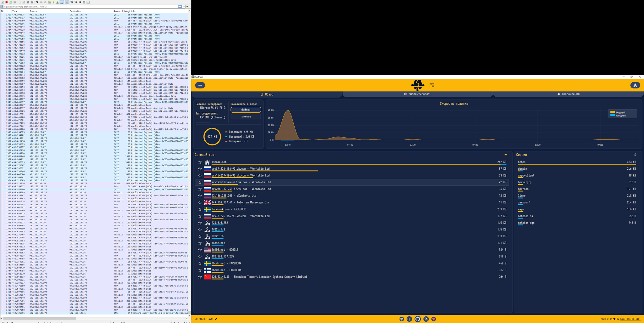Screen dimensions: 644x323
Task: Open the GitHub icon in footer
Action: [417, 319]
